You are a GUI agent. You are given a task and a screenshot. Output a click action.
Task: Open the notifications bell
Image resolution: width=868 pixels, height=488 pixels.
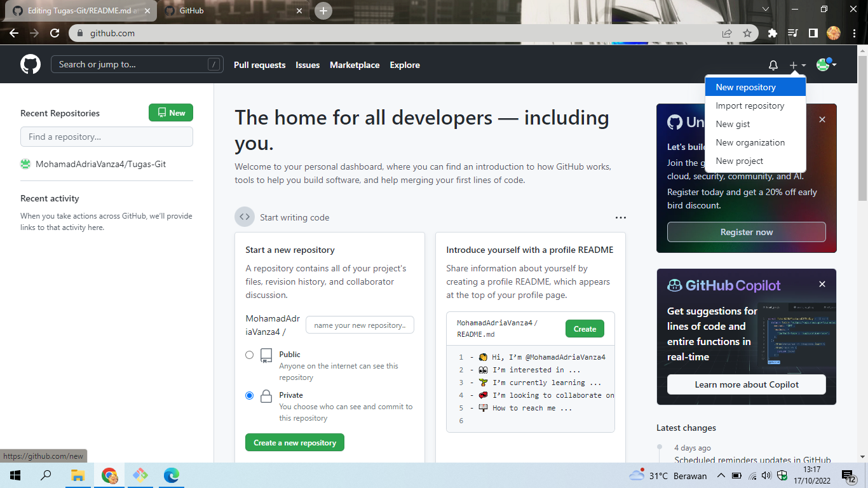pyautogui.click(x=773, y=64)
